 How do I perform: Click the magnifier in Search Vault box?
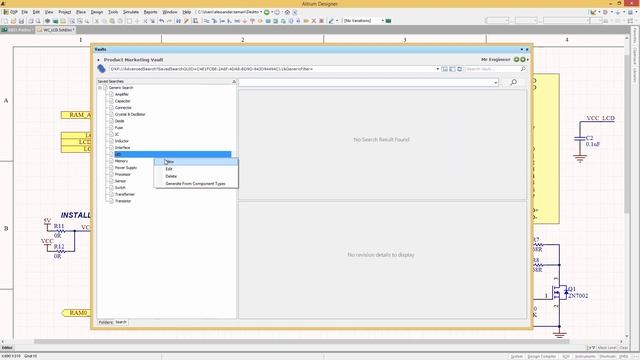tap(523, 69)
